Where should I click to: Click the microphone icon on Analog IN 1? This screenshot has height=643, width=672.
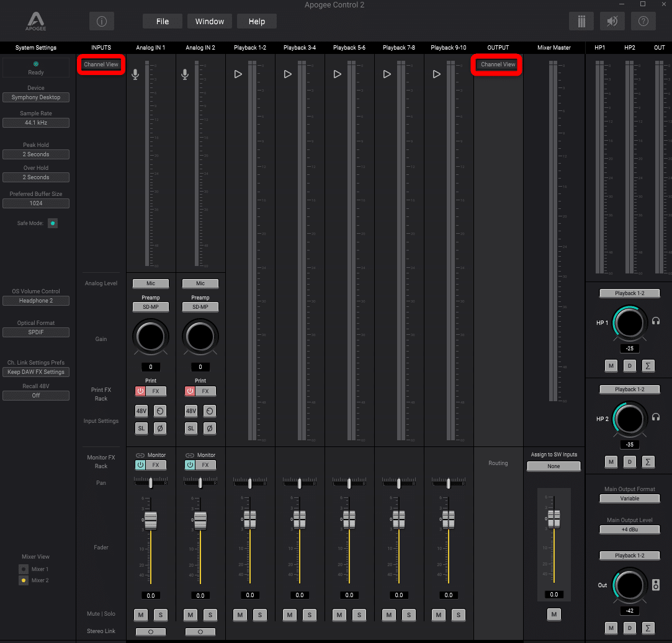point(135,74)
